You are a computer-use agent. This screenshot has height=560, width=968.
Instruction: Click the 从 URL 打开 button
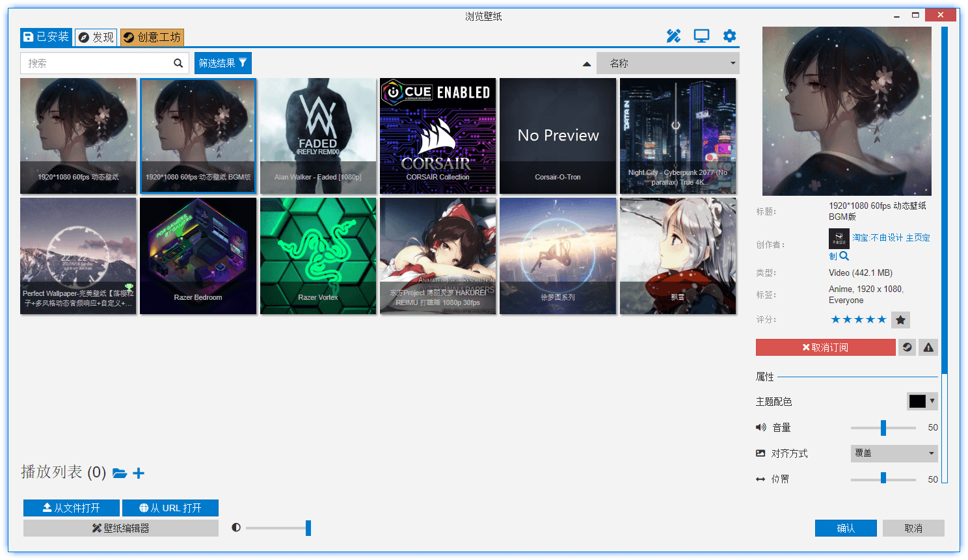click(170, 508)
